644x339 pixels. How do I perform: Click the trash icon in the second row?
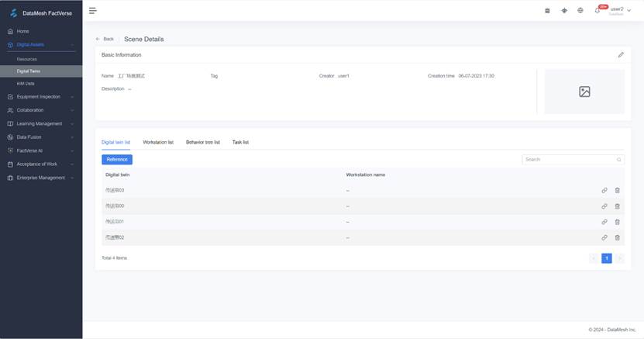[x=618, y=206]
